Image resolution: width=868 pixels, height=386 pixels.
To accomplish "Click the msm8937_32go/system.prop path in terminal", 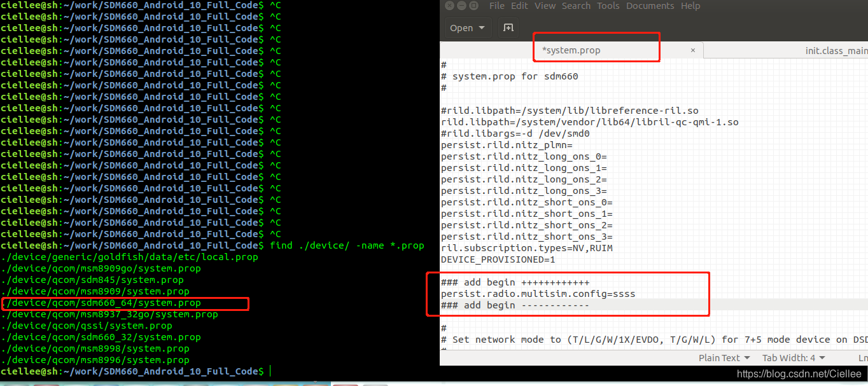I will pos(109,314).
